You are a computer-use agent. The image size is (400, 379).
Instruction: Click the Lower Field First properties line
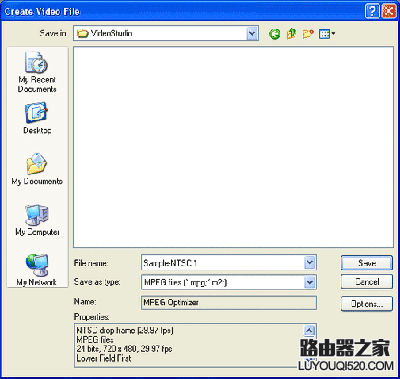[x=104, y=359]
